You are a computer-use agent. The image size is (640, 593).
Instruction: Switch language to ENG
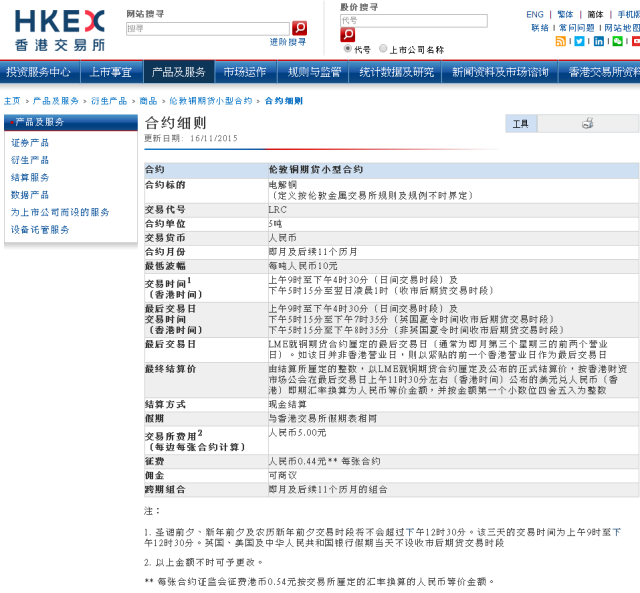click(535, 15)
